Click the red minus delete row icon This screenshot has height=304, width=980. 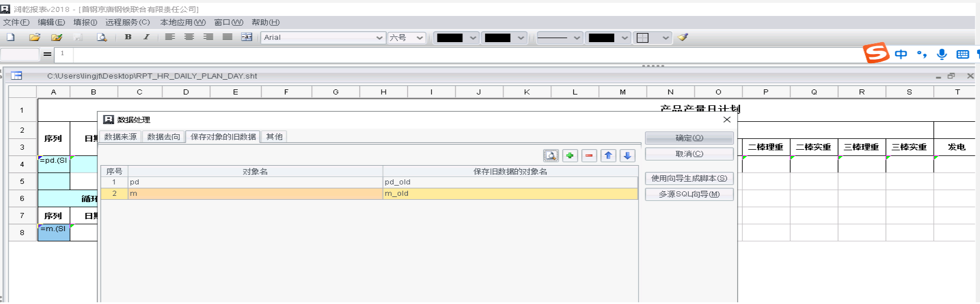589,155
